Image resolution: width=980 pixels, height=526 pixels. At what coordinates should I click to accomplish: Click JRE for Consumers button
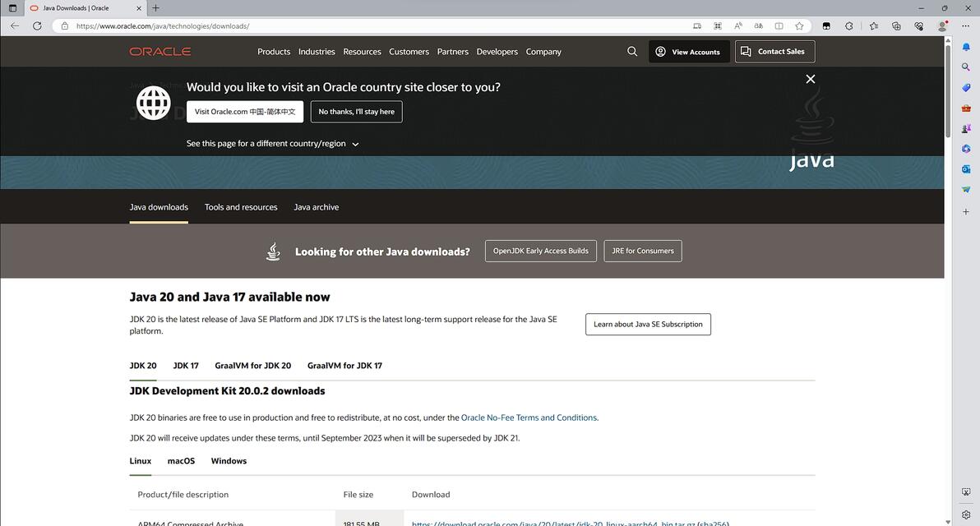tap(642, 251)
